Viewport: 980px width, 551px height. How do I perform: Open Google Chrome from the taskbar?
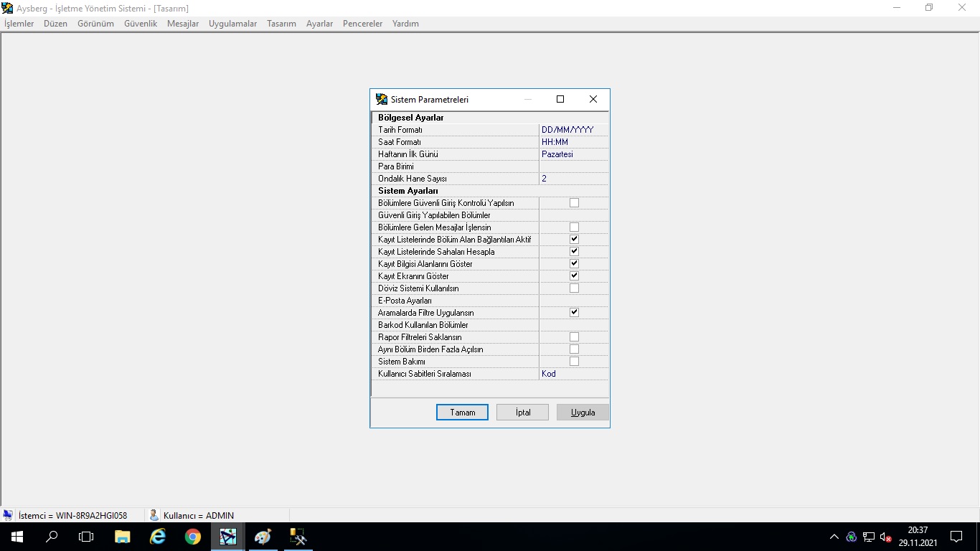coord(192,537)
